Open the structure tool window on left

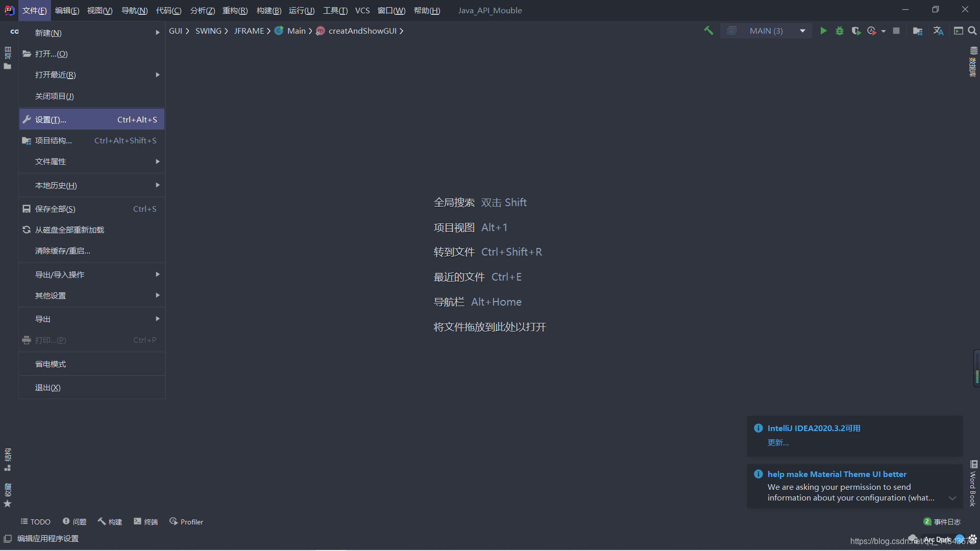8,460
